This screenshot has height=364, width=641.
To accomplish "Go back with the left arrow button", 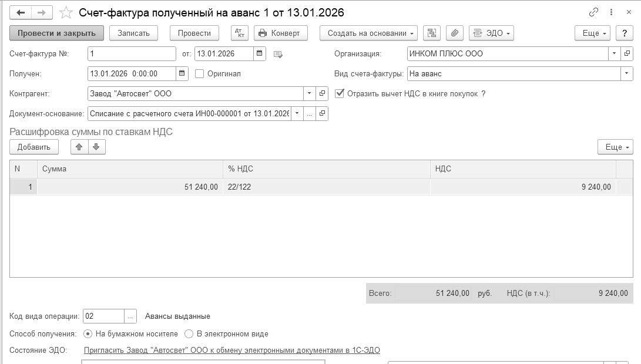I will point(21,13).
